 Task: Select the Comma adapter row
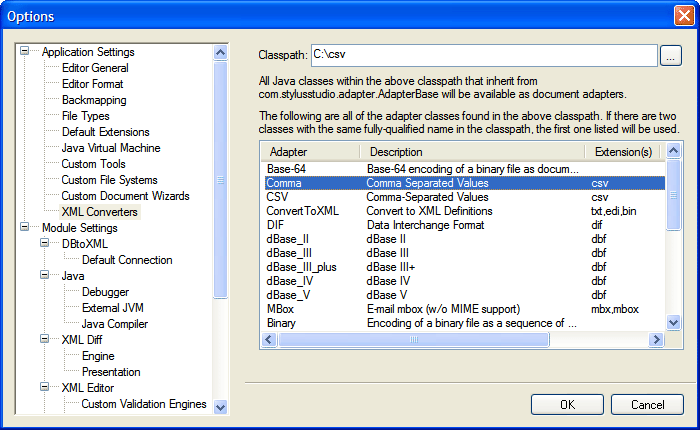[463, 183]
